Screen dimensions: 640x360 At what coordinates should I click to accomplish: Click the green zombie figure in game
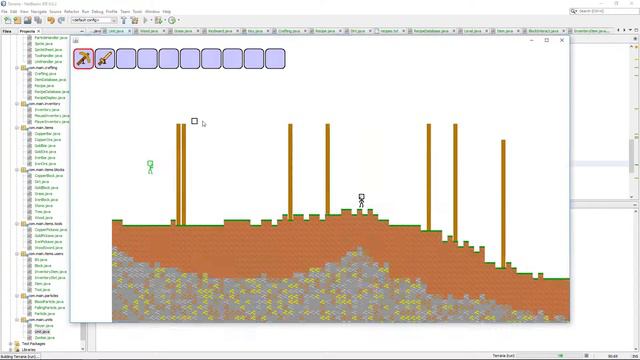[150, 167]
